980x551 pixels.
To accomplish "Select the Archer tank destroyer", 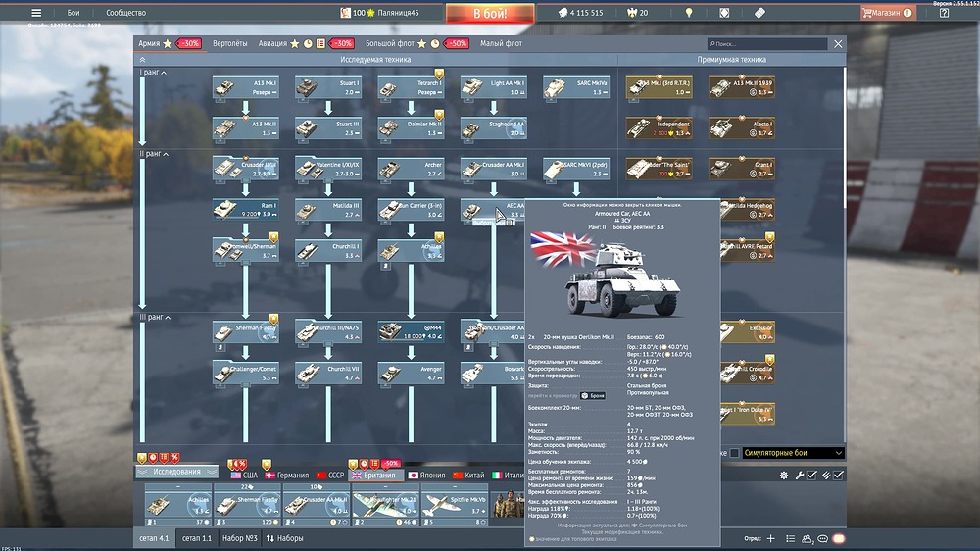I will tap(411, 169).
